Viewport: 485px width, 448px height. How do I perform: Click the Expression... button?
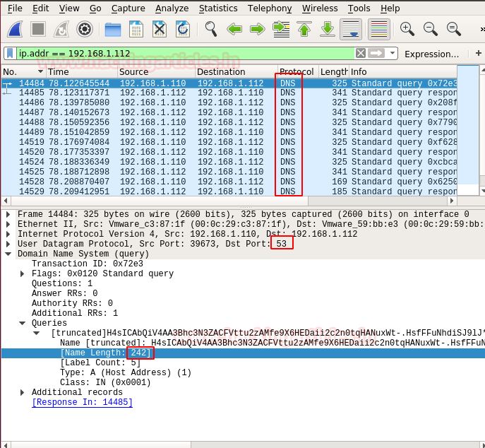[431, 54]
